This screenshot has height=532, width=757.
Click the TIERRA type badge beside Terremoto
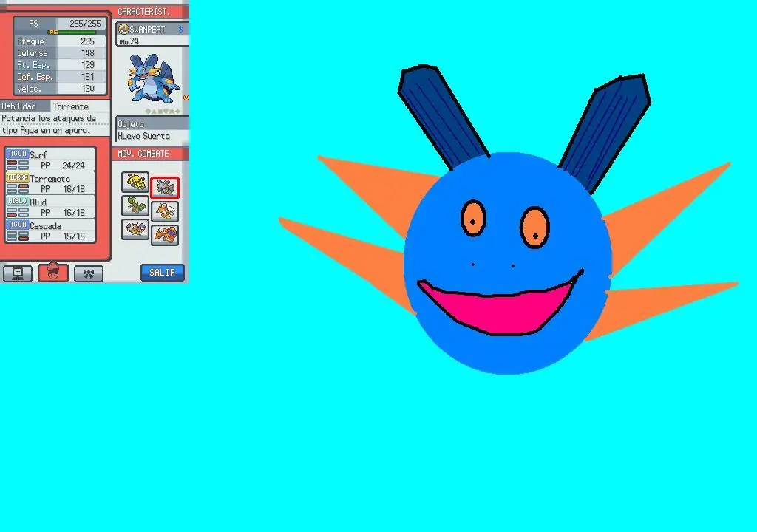coord(18,177)
